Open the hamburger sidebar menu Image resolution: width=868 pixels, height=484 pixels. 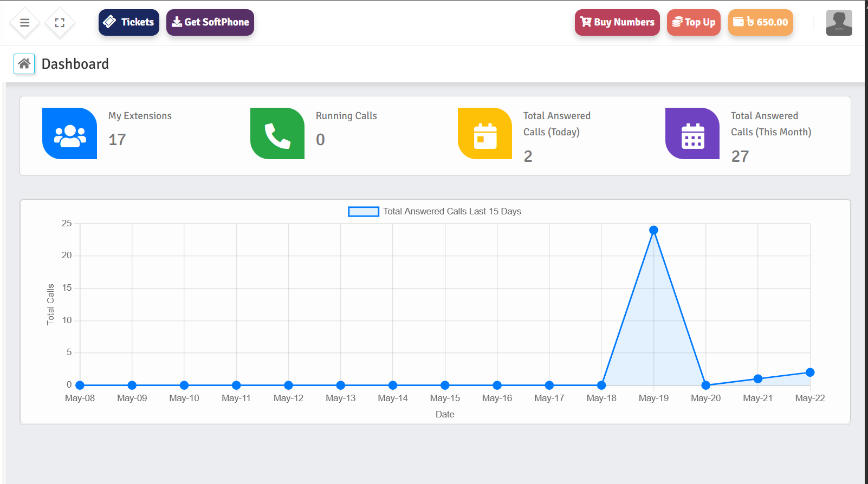coord(24,23)
